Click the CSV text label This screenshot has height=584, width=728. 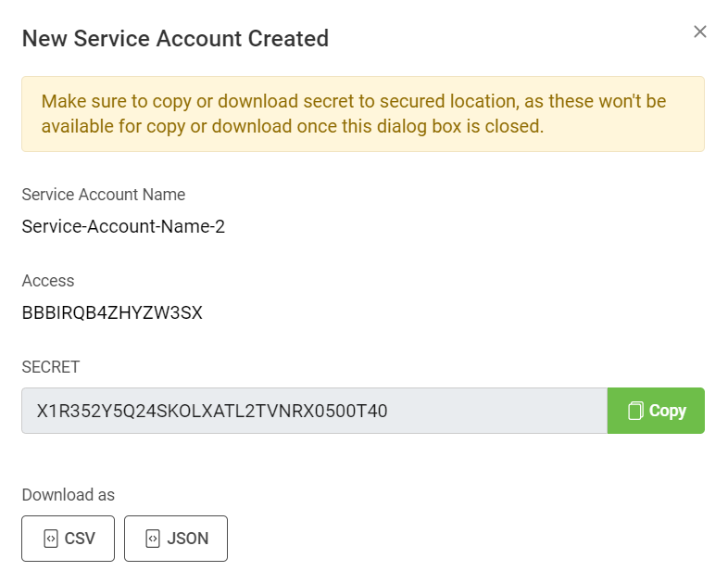pos(80,539)
